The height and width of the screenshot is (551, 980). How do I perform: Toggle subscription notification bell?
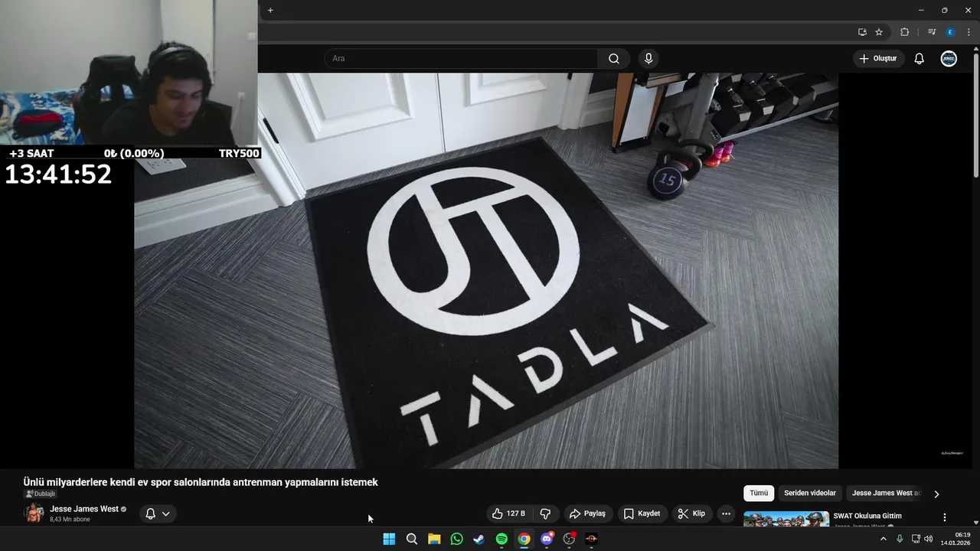tap(151, 514)
